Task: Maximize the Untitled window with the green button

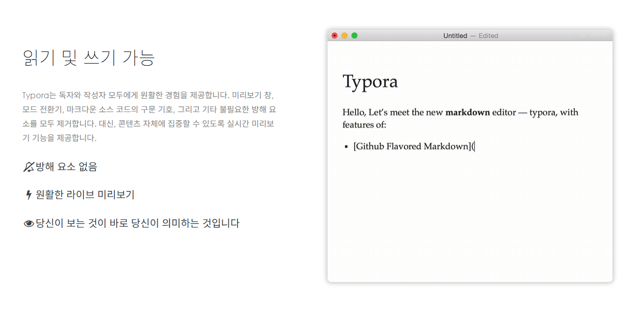Action: [x=355, y=36]
